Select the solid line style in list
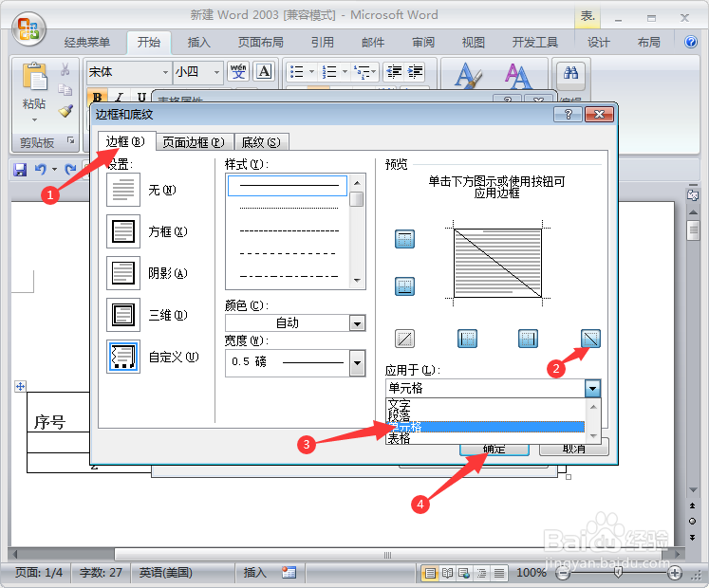709x588 pixels. click(288, 185)
